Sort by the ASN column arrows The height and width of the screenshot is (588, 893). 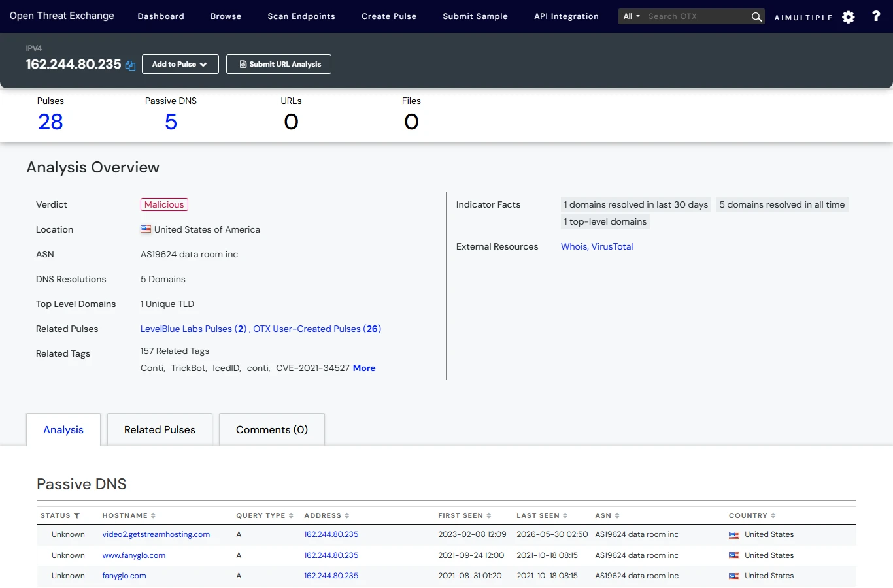point(616,515)
